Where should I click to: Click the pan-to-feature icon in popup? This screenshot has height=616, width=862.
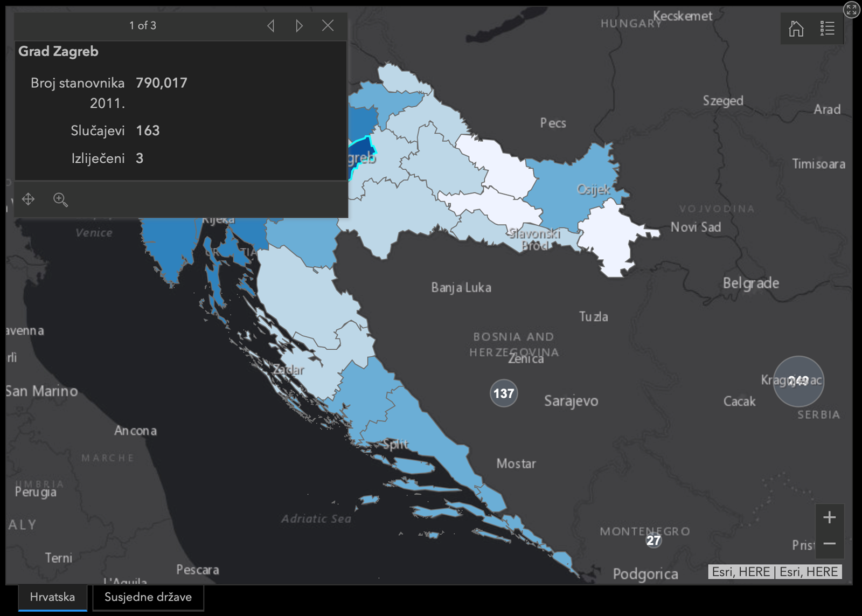click(x=29, y=199)
